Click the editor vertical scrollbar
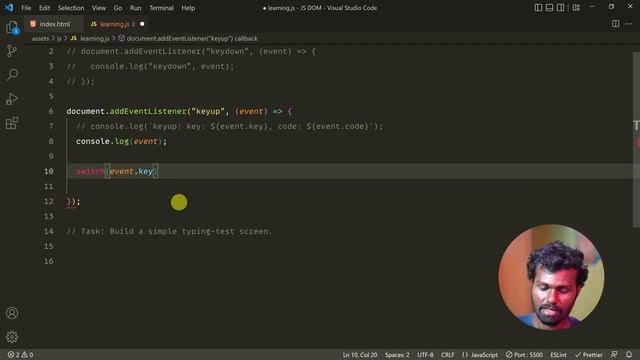The image size is (640, 360). coord(636,140)
